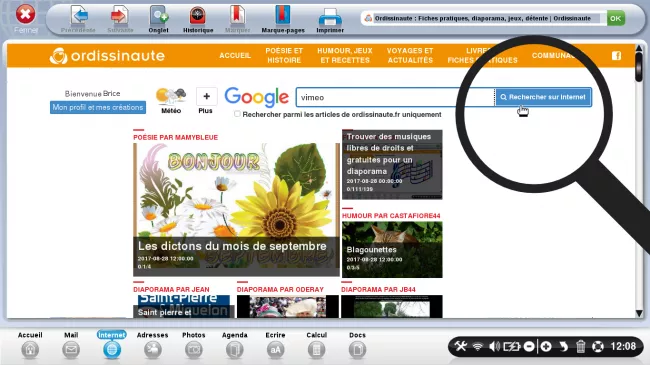The height and width of the screenshot is (365, 650).
Task: Open Calcul in the bottom dock
Action: pyautogui.click(x=316, y=345)
